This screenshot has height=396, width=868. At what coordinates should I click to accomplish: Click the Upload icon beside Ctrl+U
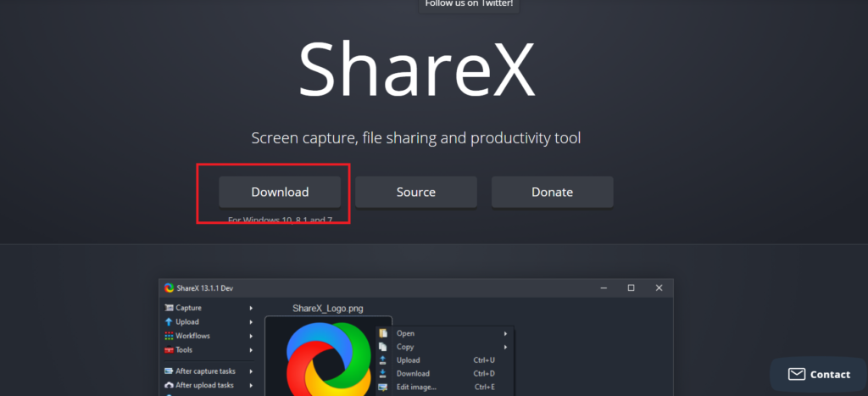tap(383, 360)
